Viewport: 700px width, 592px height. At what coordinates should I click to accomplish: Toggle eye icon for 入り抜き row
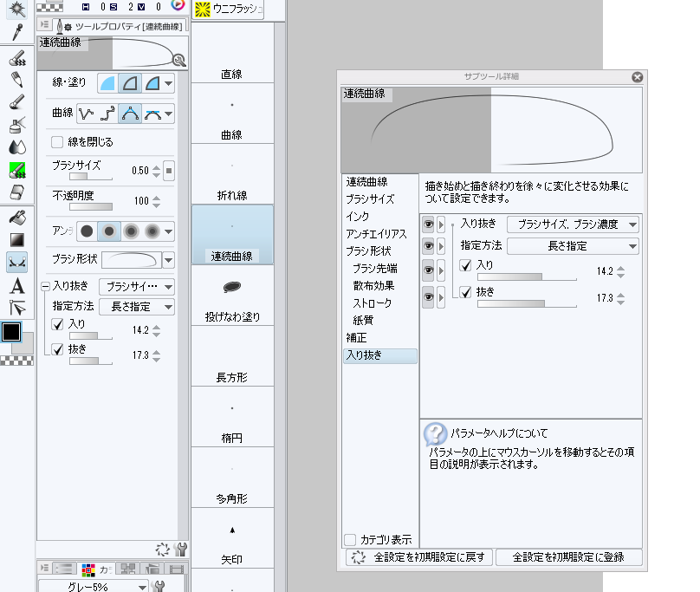pyautogui.click(x=428, y=224)
